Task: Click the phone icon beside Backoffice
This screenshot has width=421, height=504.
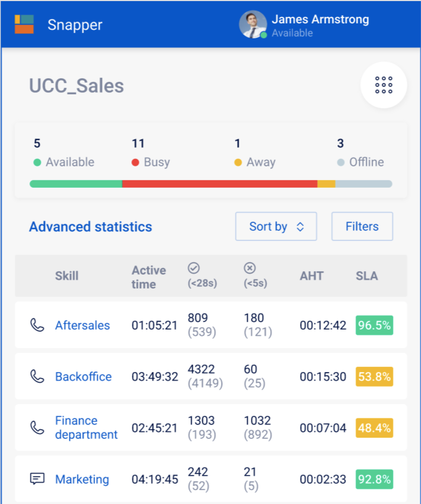Action: tap(37, 377)
